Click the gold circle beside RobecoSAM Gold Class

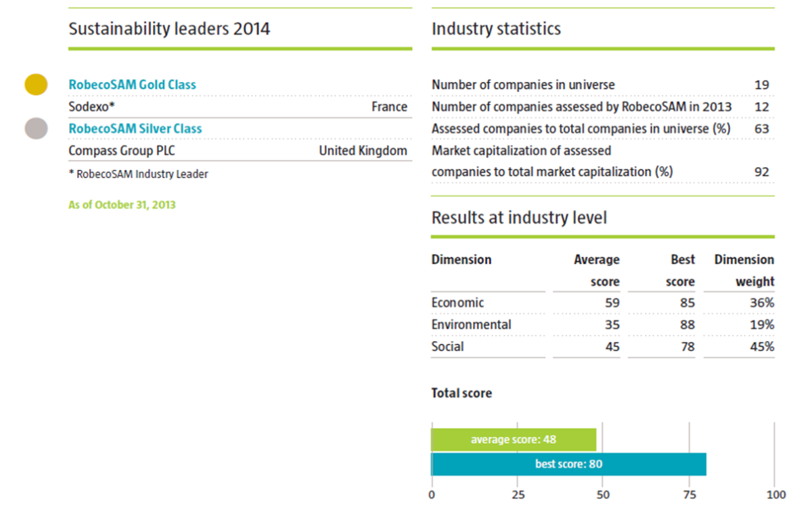pyautogui.click(x=36, y=85)
